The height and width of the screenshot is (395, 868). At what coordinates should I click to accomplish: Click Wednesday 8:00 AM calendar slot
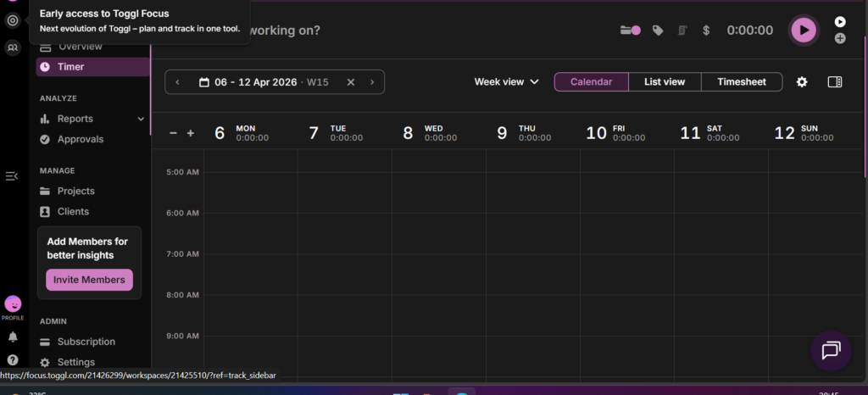point(439,315)
